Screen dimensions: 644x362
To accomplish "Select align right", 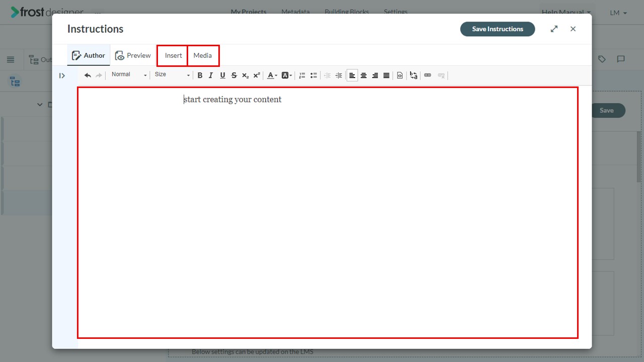I will tap(375, 75).
